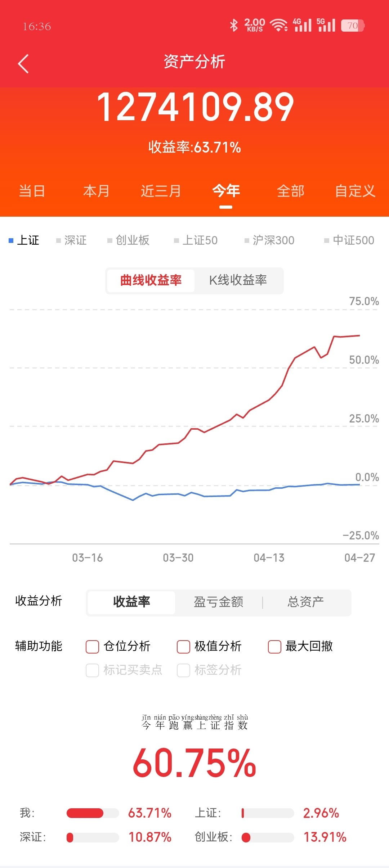
Task: Switch to the 全部 period tab
Action: pos(291,191)
